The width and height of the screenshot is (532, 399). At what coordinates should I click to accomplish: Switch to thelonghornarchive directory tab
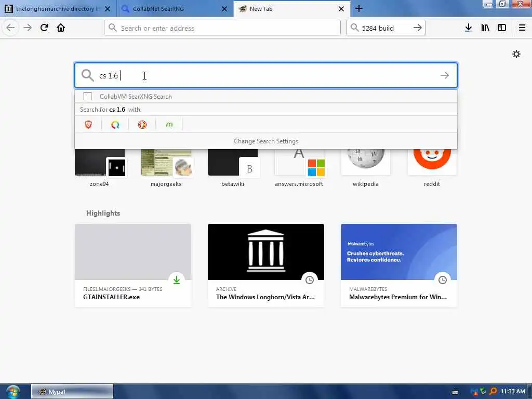point(58,9)
